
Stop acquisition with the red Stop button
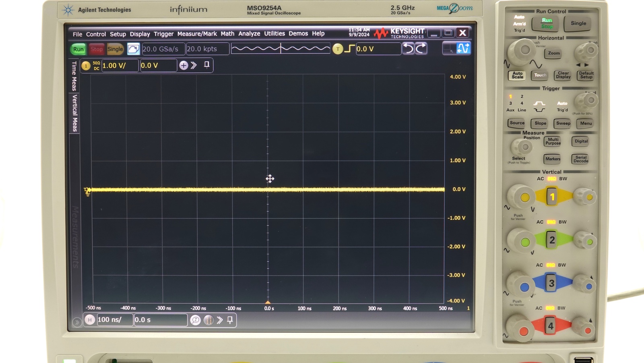pos(96,49)
